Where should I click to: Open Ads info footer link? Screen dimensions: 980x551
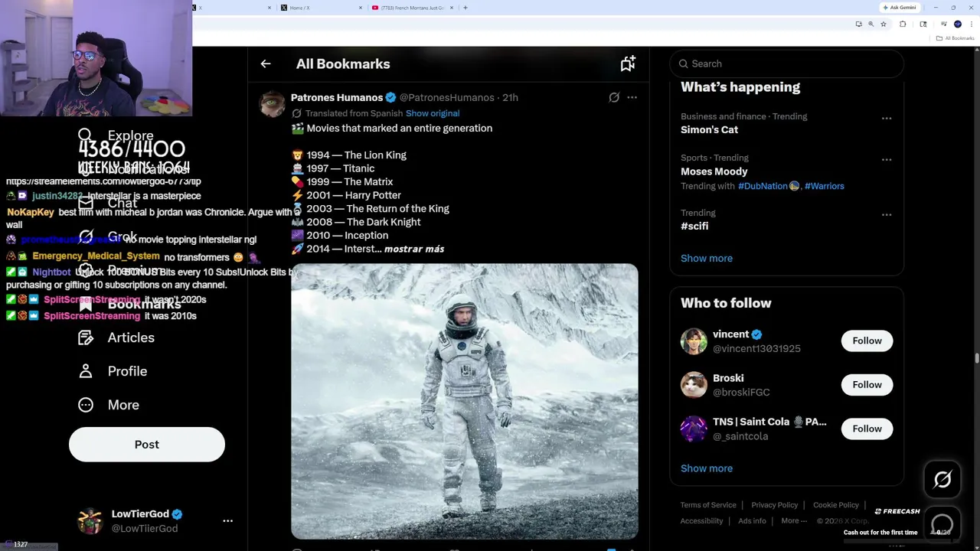click(752, 521)
